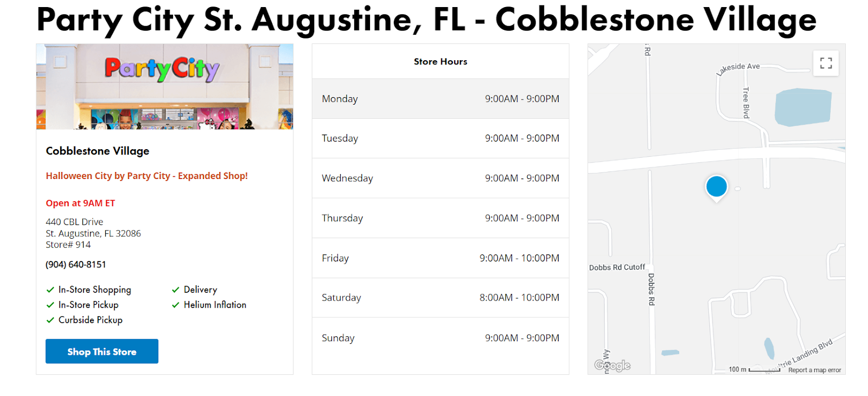The height and width of the screenshot is (396, 868).
Task: Call the store phone number (904) 640-8151
Action: (x=76, y=264)
